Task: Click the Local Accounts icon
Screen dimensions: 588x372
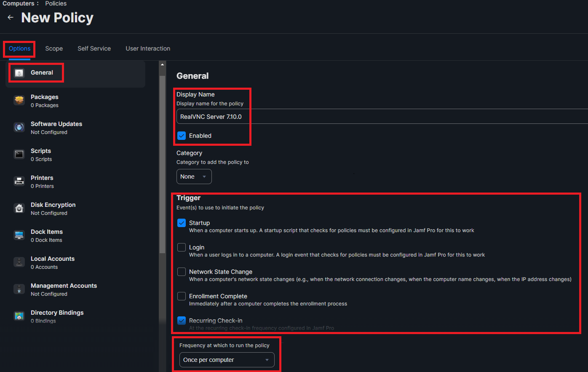Action: click(x=19, y=262)
